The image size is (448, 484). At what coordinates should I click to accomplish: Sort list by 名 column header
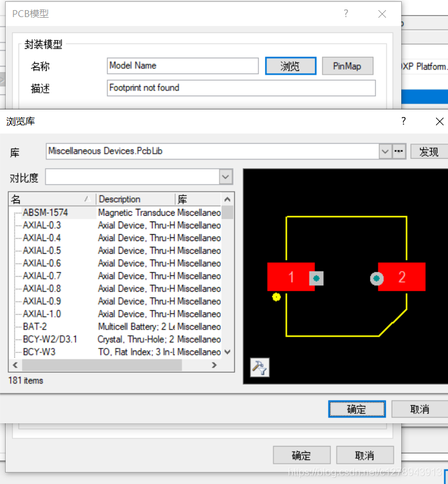51,199
